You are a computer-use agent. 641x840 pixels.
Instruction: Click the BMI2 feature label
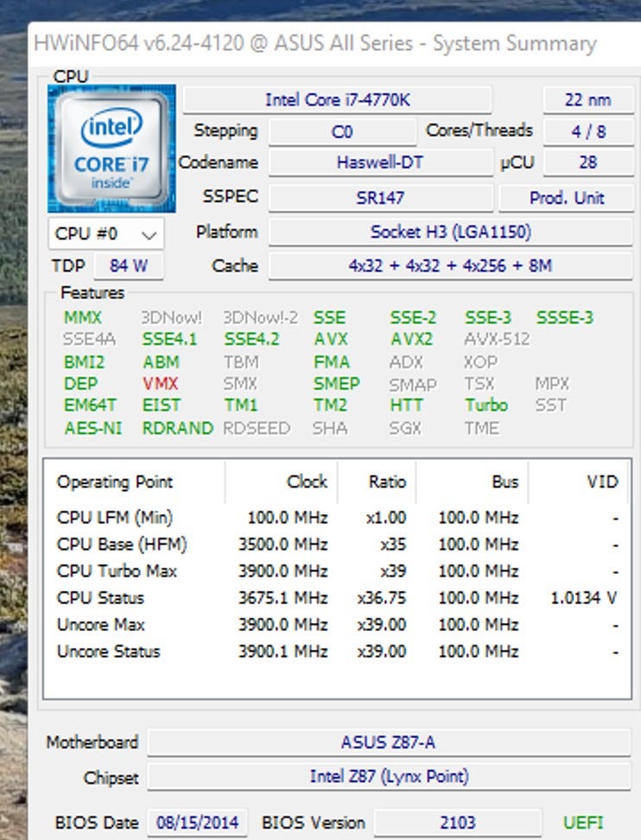(x=84, y=362)
